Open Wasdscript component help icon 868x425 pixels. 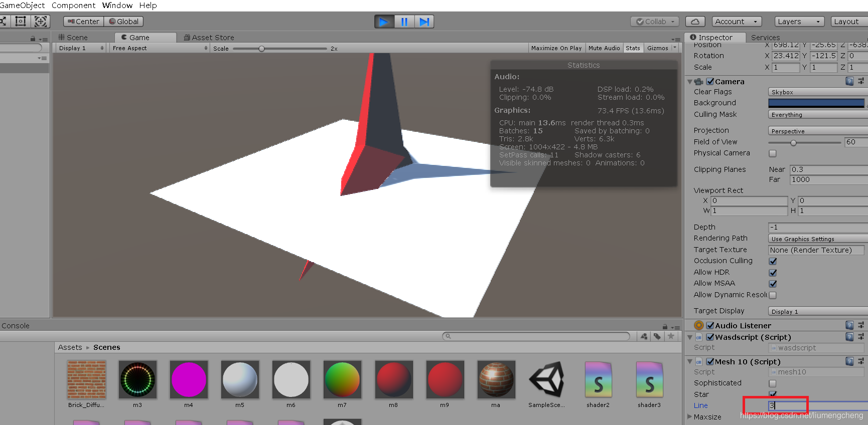click(x=849, y=337)
